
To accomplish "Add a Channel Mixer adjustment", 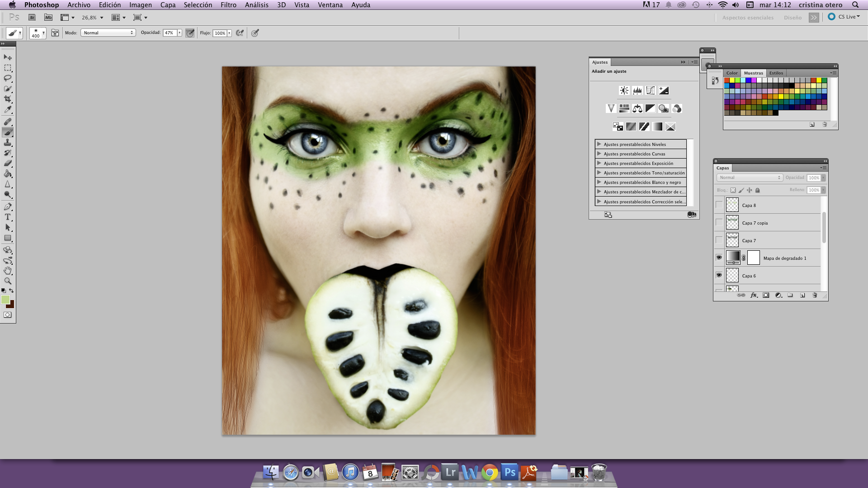I will (x=676, y=108).
